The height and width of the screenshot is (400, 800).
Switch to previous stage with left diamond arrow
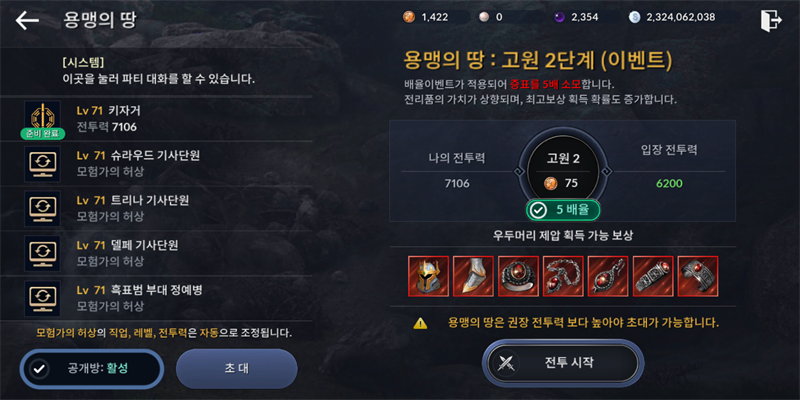pos(519,171)
